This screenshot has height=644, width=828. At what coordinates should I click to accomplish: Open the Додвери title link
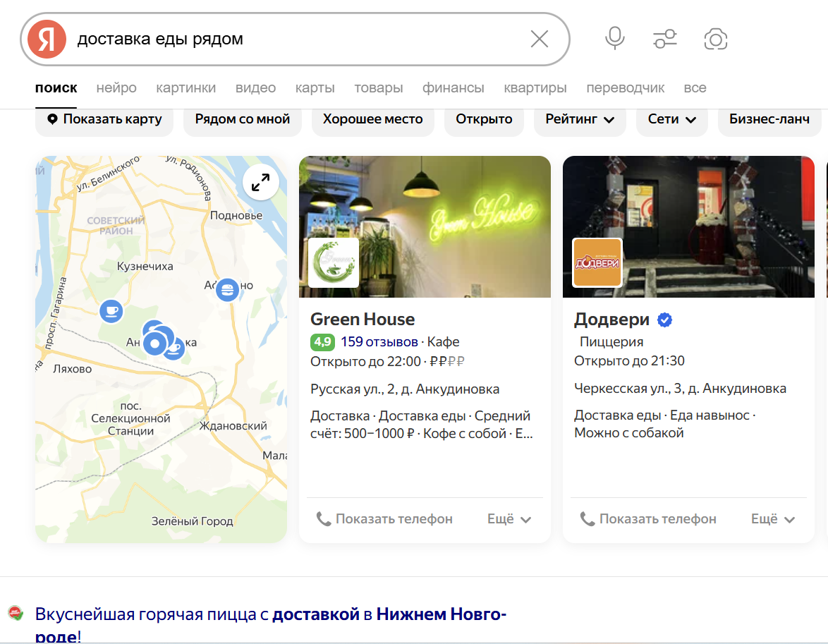[611, 319]
